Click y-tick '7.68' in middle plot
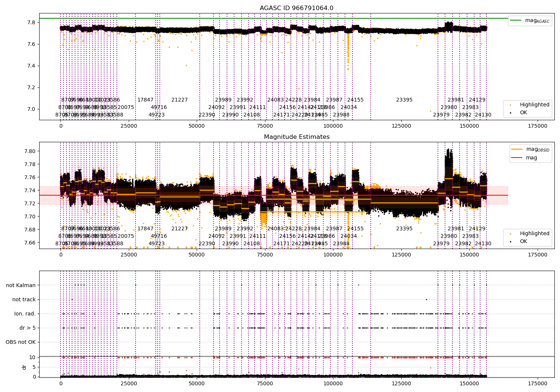Viewport: 560px width, 392px height. (x=30, y=230)
